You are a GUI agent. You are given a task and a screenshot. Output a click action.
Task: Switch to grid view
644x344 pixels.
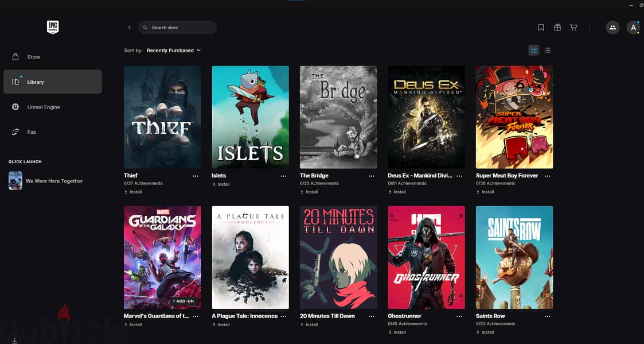(x=534, y=50)
